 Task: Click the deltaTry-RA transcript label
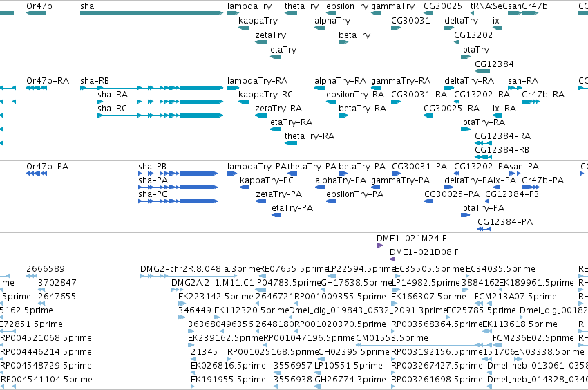(x=469, y=81)
